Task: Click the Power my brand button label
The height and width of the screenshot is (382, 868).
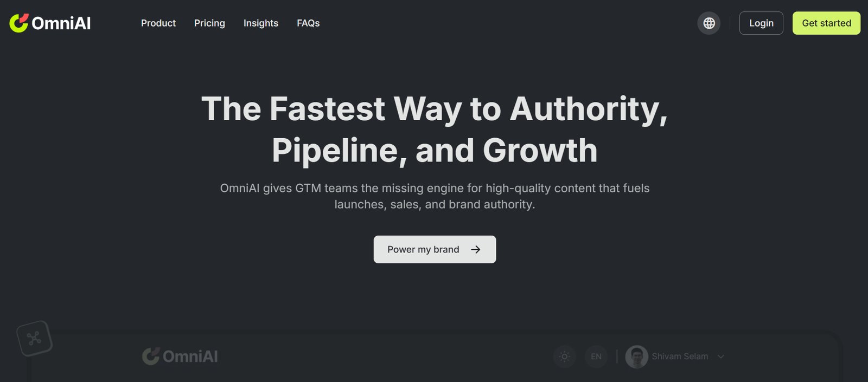Action: 423,249
